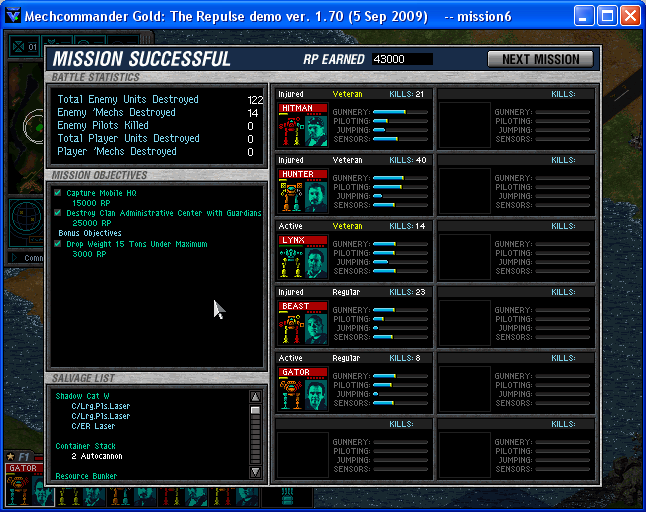Select Shadow Cat W in salvage list
Screen dimensions: 646x512
click(x=82, y=396)
